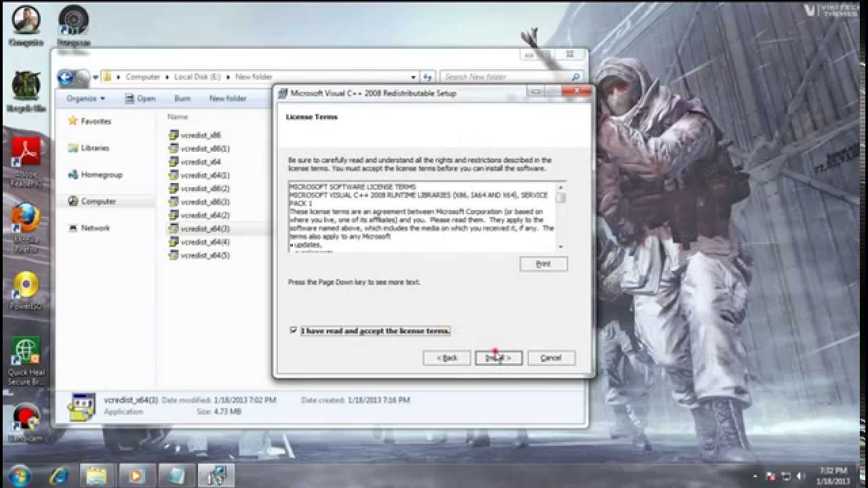Click Open in the Explorer toolbar
Image resolution: width=868 pixels, height=488 pixels.
pos(140,98)
